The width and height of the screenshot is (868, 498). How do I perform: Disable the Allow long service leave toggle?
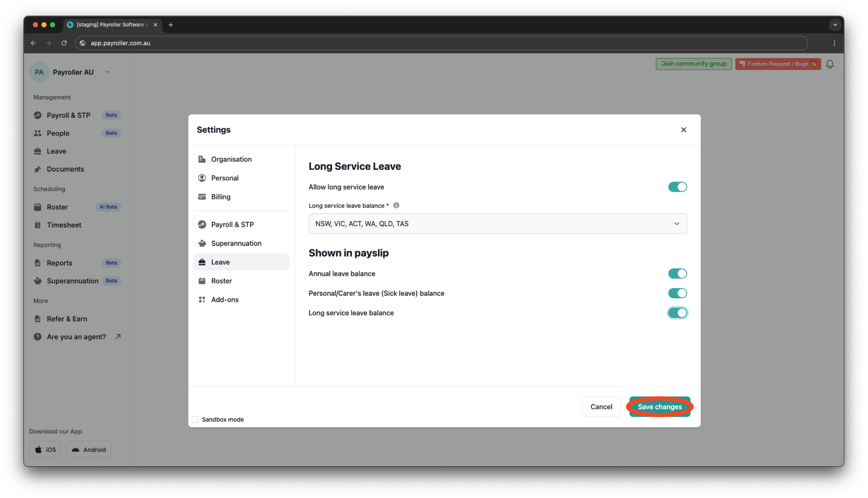coord(677,187)
